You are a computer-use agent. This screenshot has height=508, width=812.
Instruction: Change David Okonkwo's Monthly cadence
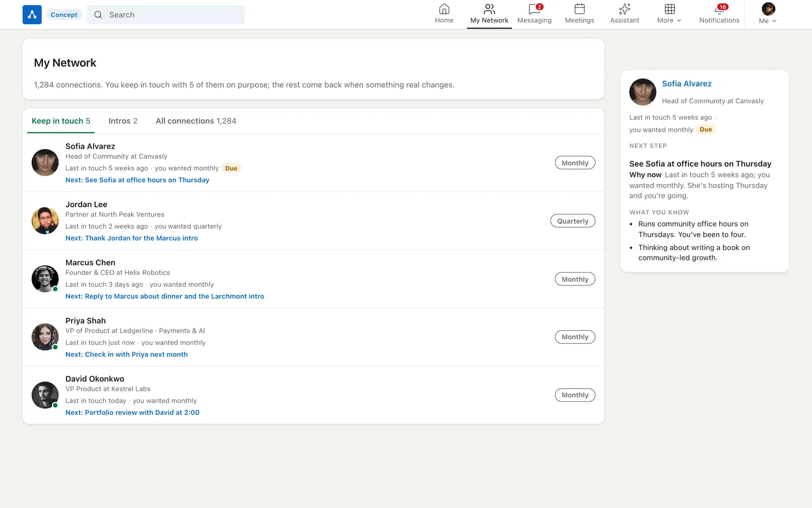tap(575, 395)
